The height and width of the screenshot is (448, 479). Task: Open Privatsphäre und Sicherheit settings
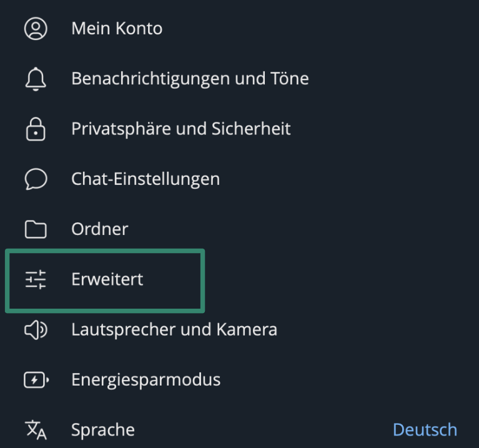(181, 129)
